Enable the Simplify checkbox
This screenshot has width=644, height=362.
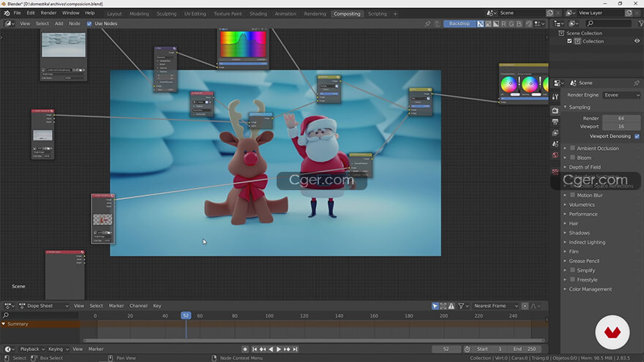pos(572,271)
